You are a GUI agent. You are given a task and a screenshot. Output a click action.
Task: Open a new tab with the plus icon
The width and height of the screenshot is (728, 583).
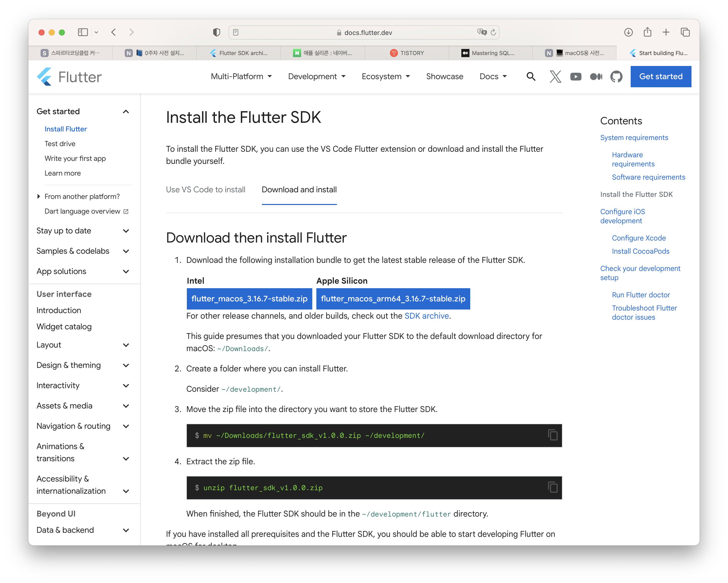point(666,32)
